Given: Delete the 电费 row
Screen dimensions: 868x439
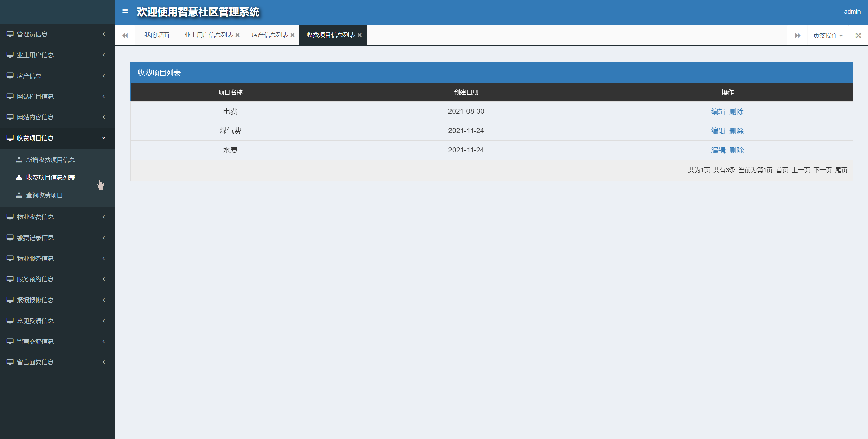Looking at the screenshot, I should (x=736, y=111).
